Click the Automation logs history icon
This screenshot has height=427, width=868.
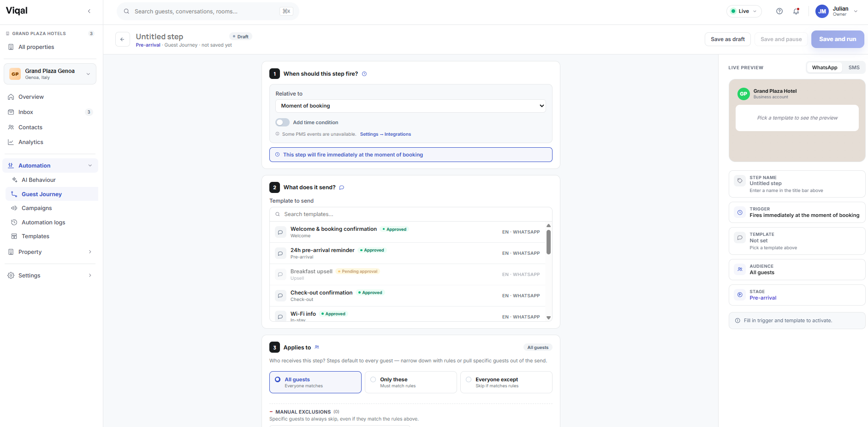pyautogui.click(x=14, y=223)
